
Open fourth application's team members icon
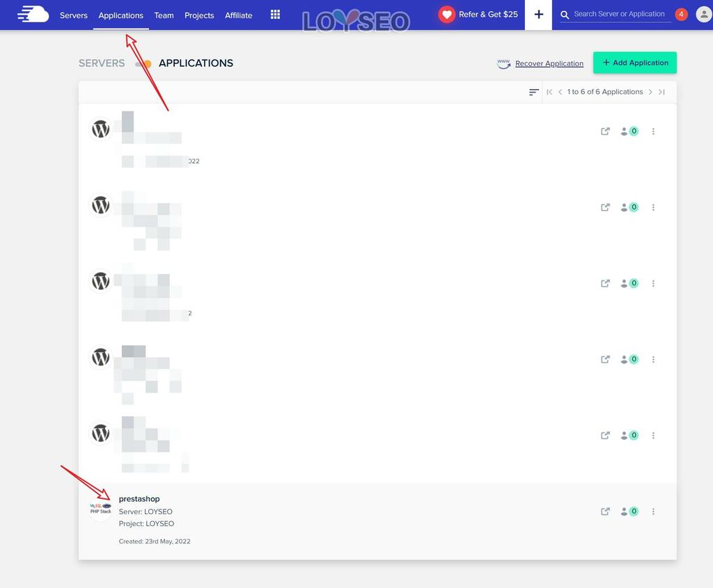pyautogui.click(x=629, y=360)
